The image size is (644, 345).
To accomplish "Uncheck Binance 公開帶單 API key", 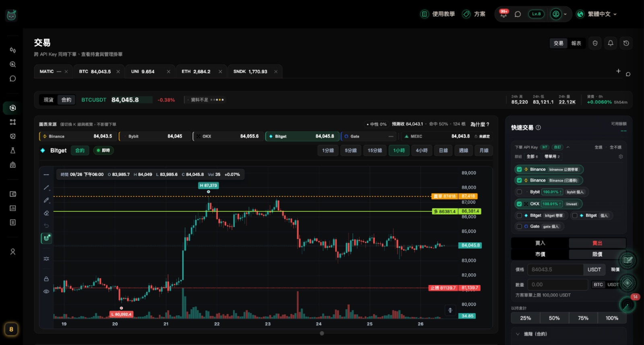I will [519, 169].
